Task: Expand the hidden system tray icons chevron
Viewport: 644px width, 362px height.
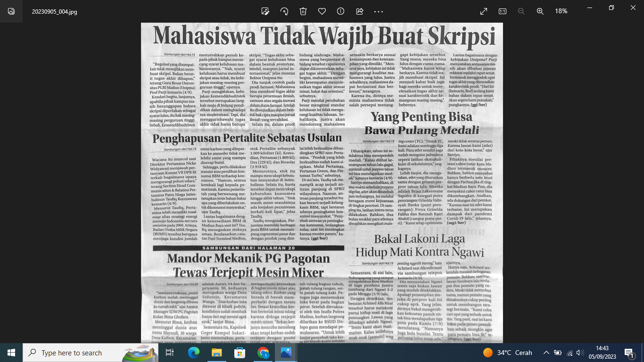Action: [546, 353]
